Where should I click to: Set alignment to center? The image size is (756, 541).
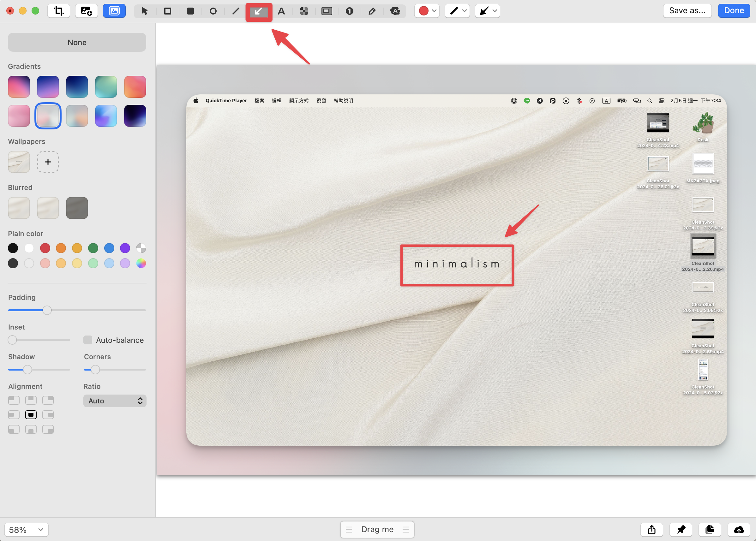pyautogui.click(x=31, y=414)
